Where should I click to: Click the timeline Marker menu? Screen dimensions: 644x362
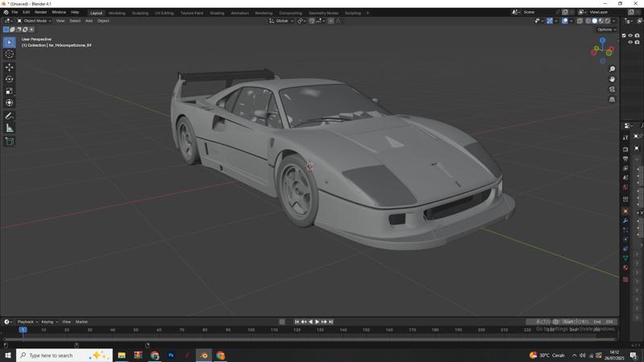[81, 322]
